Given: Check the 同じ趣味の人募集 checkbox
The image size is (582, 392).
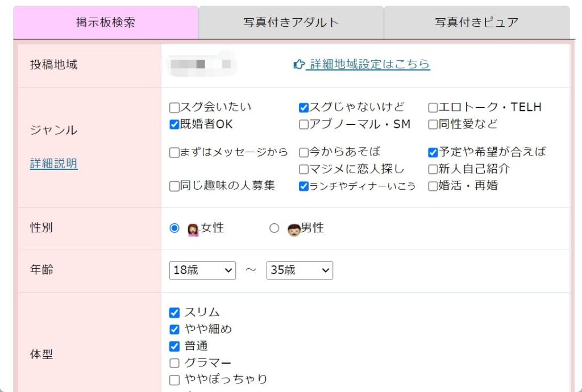Looking at the screenshot, I should pyautogui.click(x=174, y=186).
